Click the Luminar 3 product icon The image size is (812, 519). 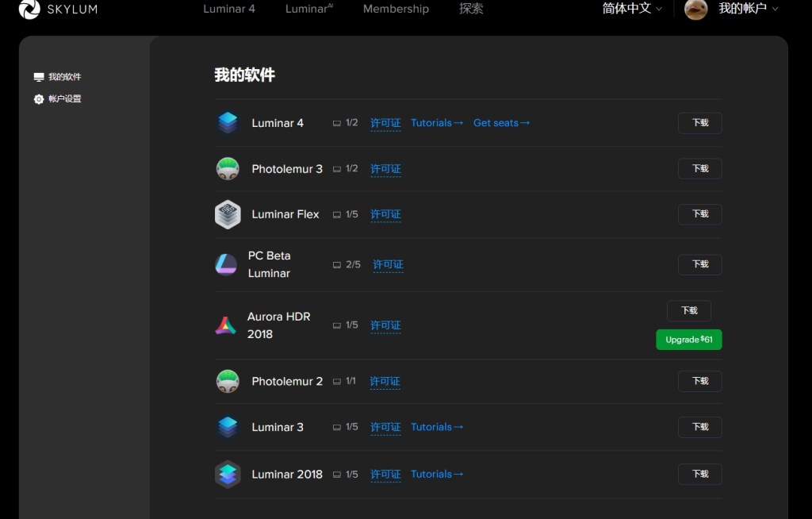228,427
